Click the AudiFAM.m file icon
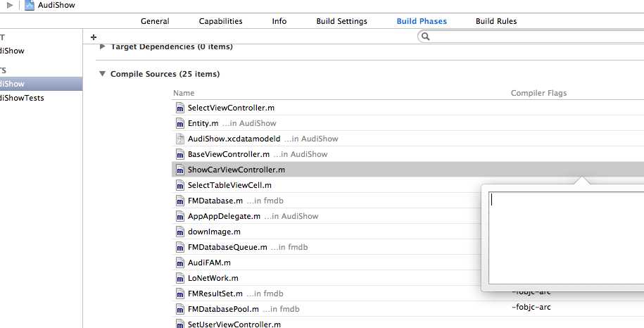Viewport: 644px width, 328px height. click(x=180, y=263)
